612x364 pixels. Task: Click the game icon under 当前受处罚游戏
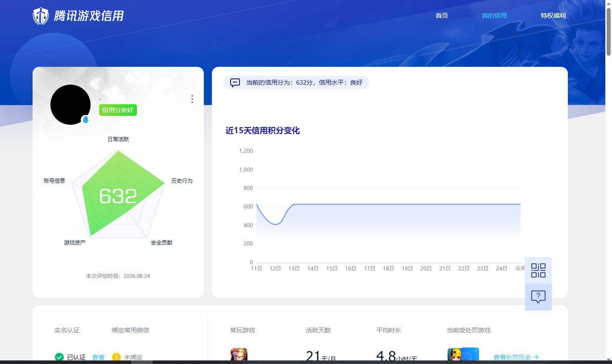[x=463, y=355]
